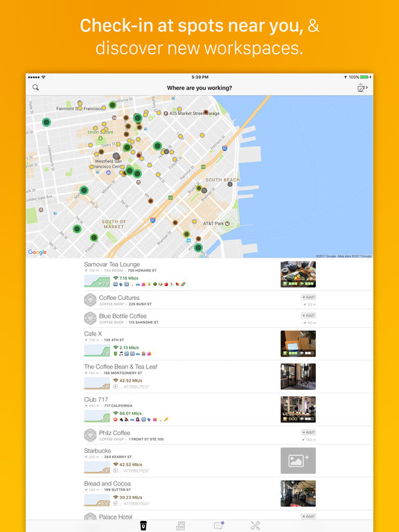Select the Samovar Tea Lounge listing

click(x=199, y=274)
